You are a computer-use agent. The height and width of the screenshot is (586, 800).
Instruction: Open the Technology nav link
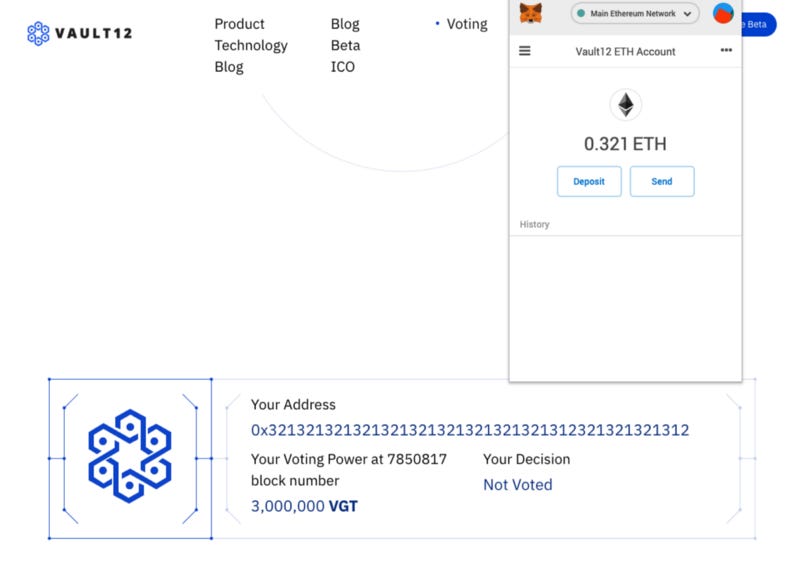pyautogui.click(x=251, y=45)
